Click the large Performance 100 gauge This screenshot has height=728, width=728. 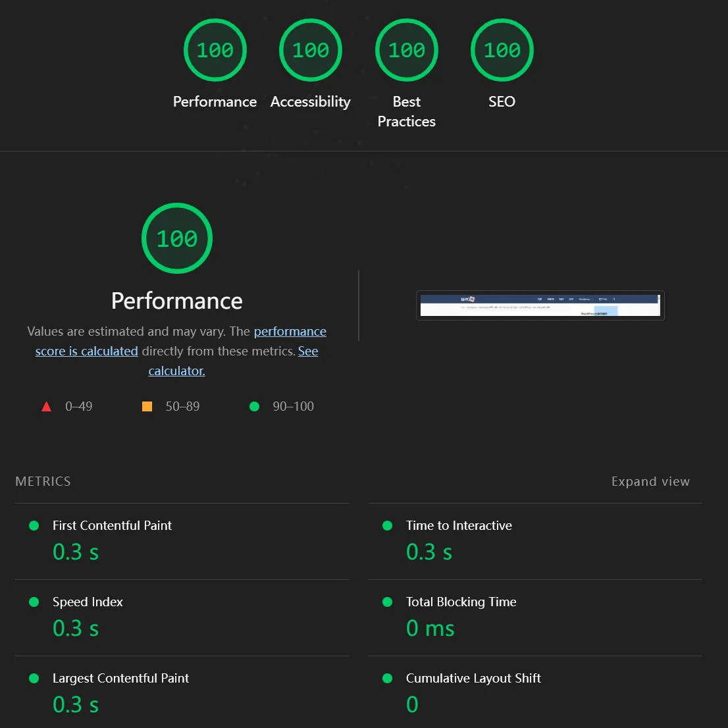click(x=176, y=238)
